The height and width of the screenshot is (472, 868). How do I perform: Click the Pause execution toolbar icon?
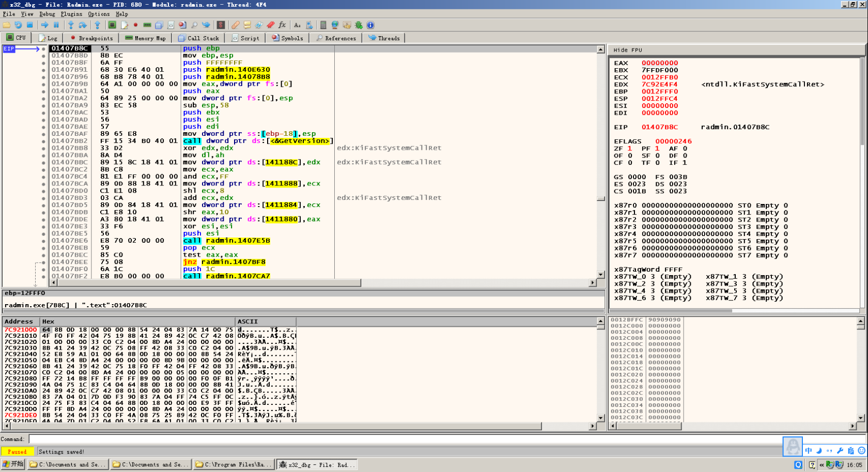tap(56, 25)
